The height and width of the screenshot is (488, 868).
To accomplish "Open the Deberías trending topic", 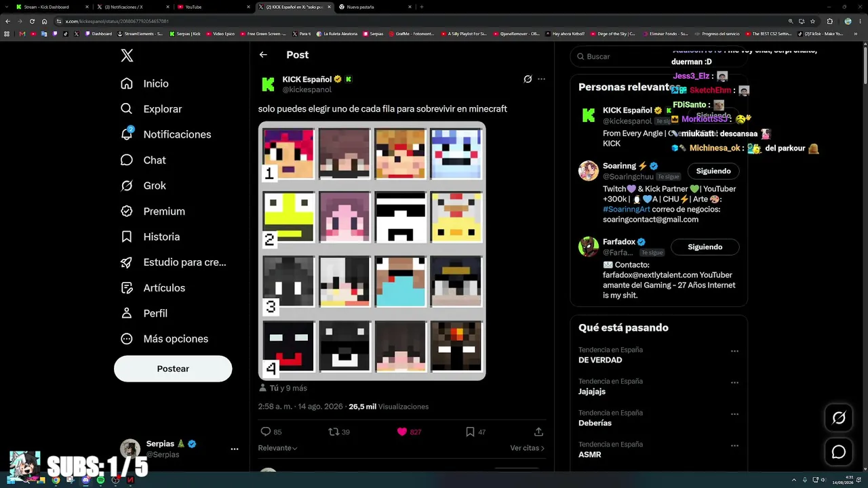I will point(595,423).
